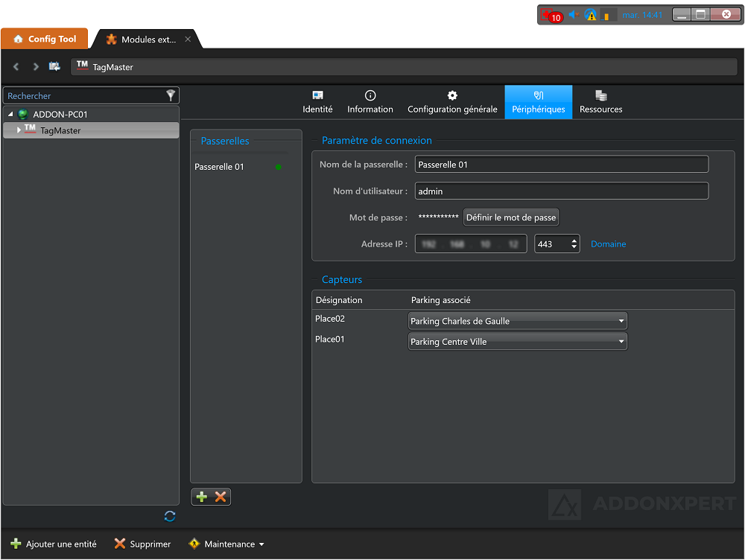Expand the TagMaster tree node

tap(19, 130)
